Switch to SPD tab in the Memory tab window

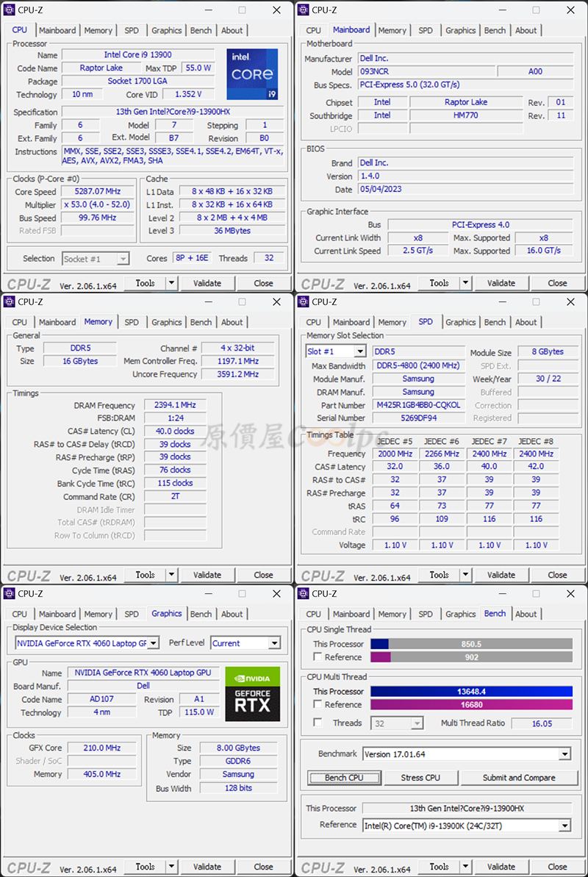click(132, 322)
